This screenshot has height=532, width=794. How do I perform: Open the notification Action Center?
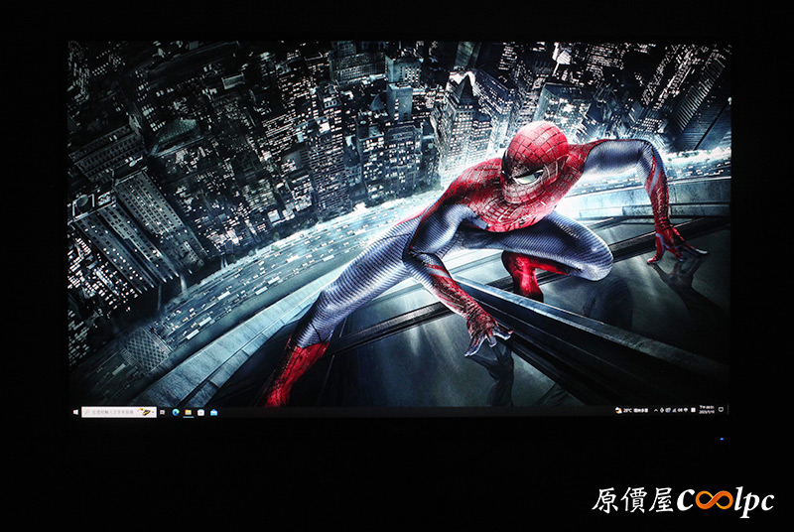[x=721, y=410]
